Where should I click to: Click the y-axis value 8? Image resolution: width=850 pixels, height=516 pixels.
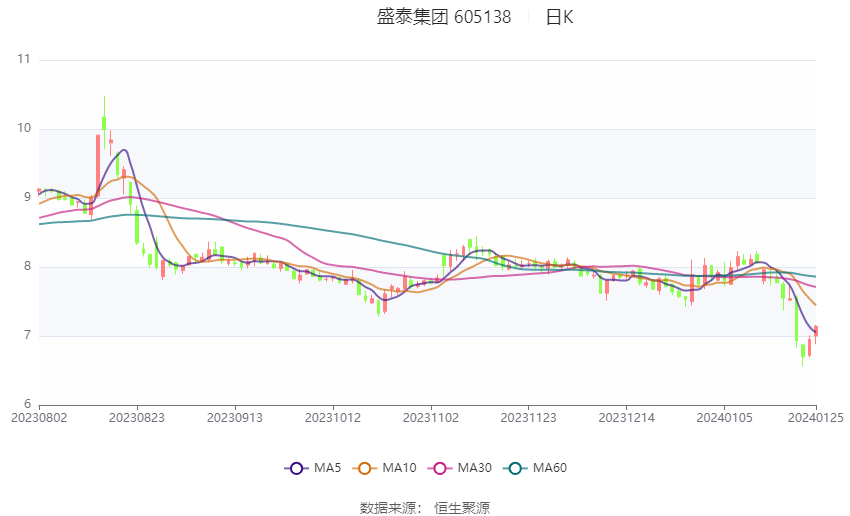coord(27,267)
